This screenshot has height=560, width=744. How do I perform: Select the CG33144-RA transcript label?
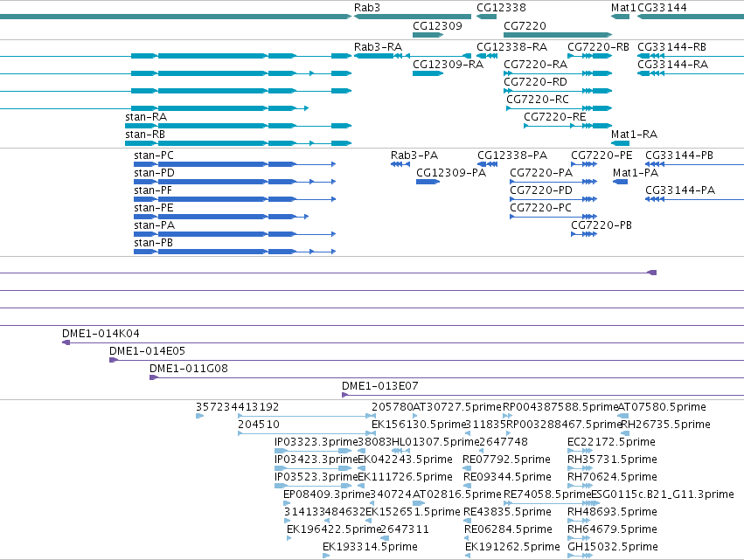[673, 65]
